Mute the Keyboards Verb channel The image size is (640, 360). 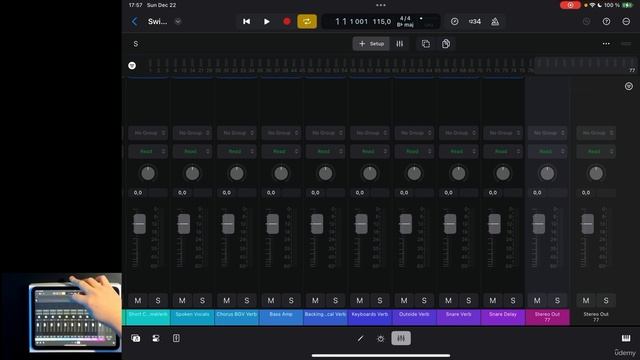click(x=360, y=301)
